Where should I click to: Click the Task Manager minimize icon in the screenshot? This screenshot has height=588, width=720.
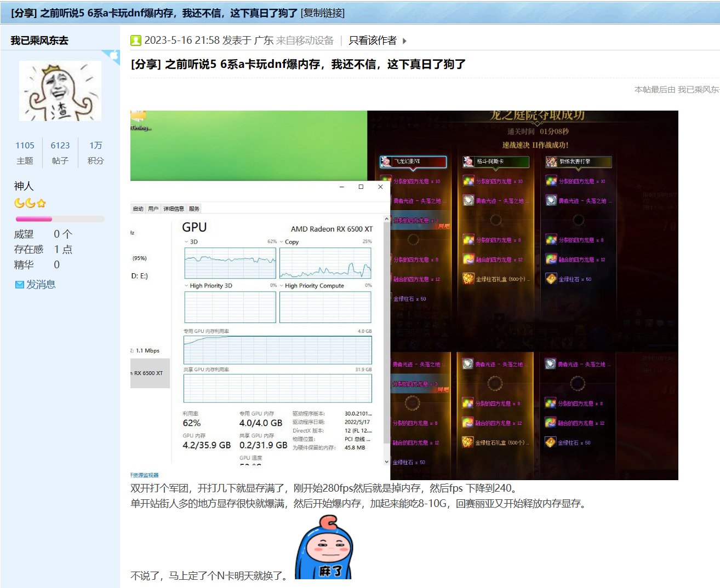[x=342, y=187]
